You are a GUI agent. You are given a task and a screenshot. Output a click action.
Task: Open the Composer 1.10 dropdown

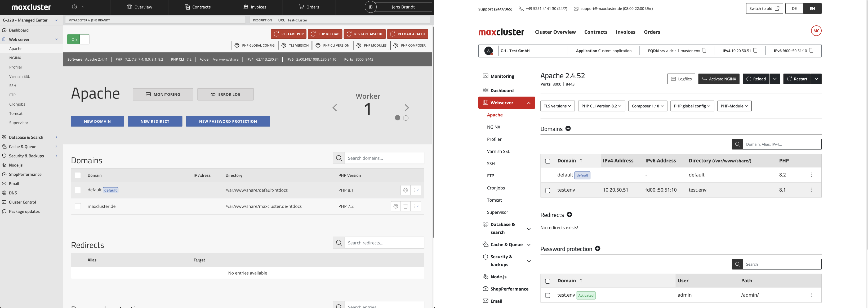[x=648, y=106]
